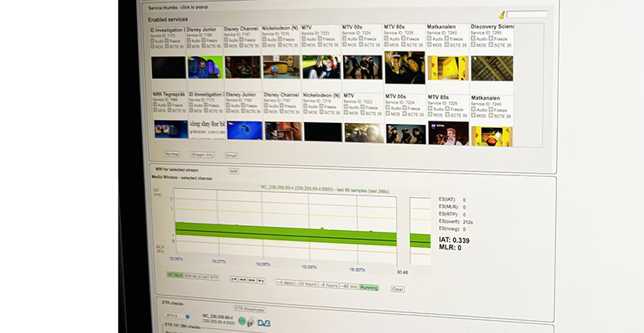Open the Discovery Science thumbnail popup
This screenshot has width=644, height=333.
491,68
